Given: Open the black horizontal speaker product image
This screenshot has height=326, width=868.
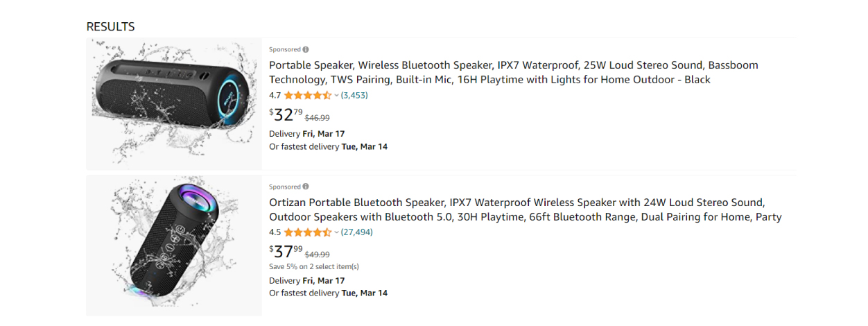Looking at the screenshot, I should click(x=173, y=104).
